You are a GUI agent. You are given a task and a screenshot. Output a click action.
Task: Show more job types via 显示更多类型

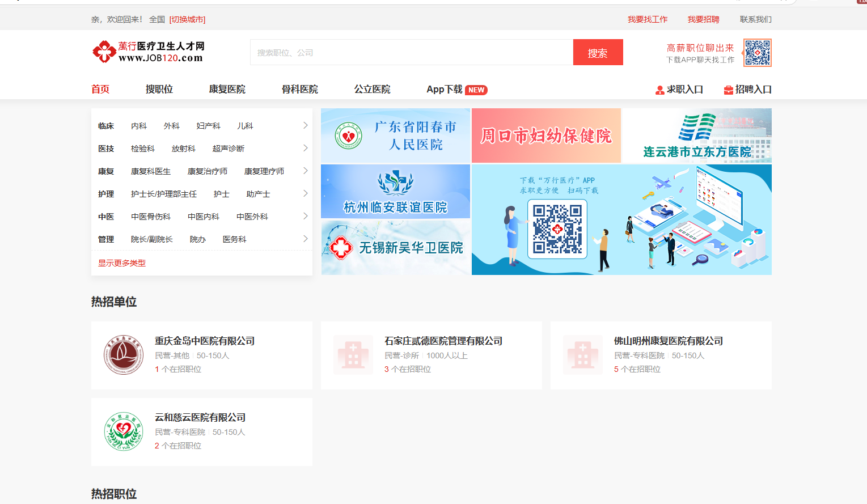click(122, 263)
